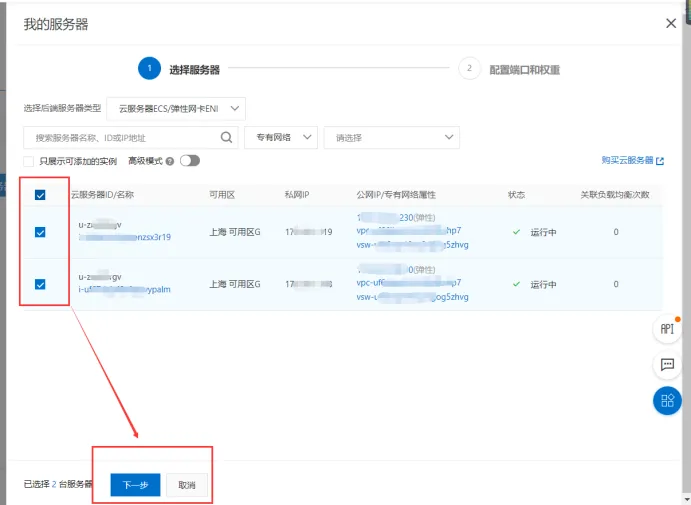The image size is (691, 505).
Task: Open second row vsw link ending og5zhvg
Action: (412, 297)
